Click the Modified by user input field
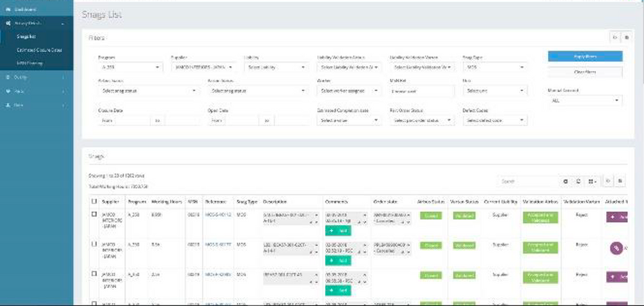Viewport: 644px width, 306px height. [422, 91]
